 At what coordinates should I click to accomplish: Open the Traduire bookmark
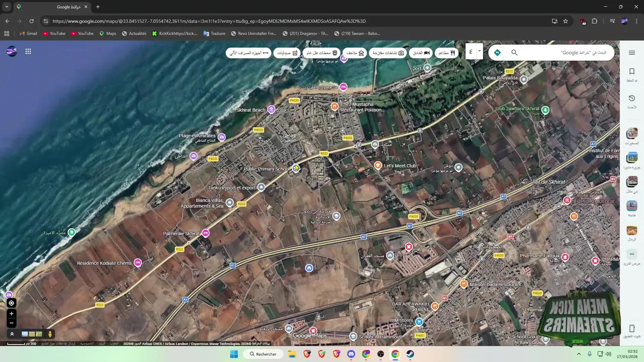pyautogui.click(x=214, y=34)
